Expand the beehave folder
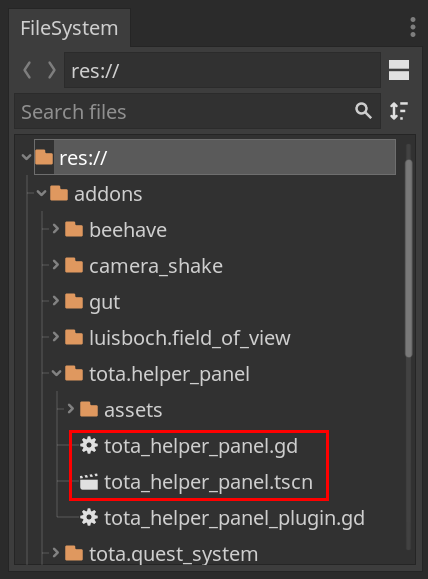 (56, 229)
